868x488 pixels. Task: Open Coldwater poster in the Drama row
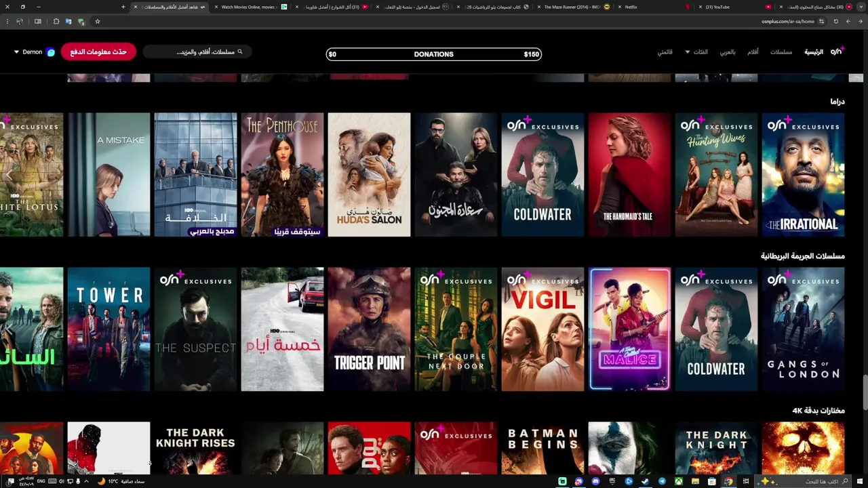[542, 175]
